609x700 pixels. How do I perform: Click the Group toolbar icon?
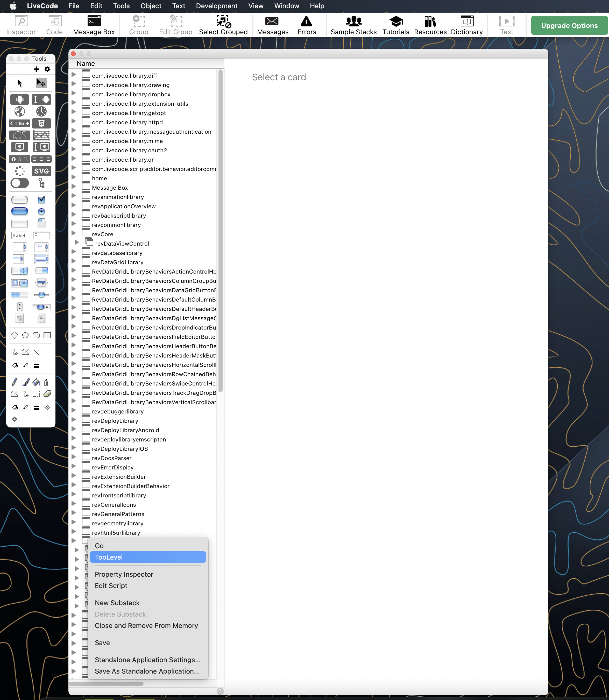tap(139, 25)
